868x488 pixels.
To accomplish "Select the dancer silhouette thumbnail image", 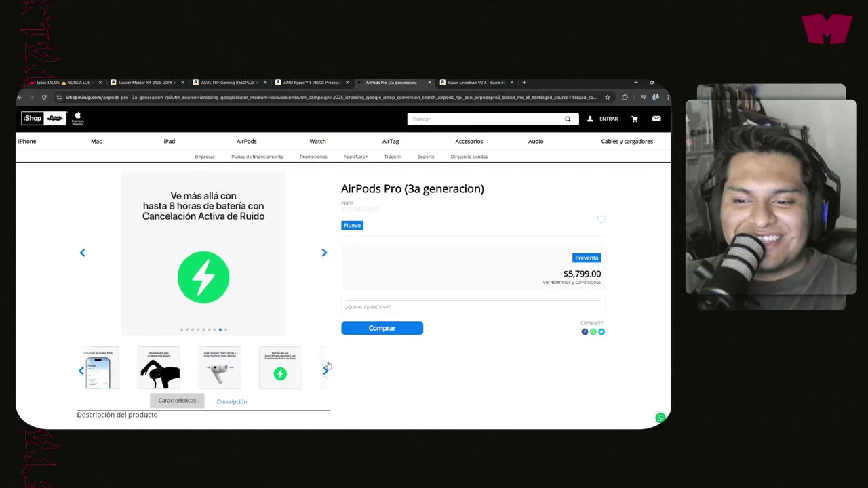I will point(159,368).
